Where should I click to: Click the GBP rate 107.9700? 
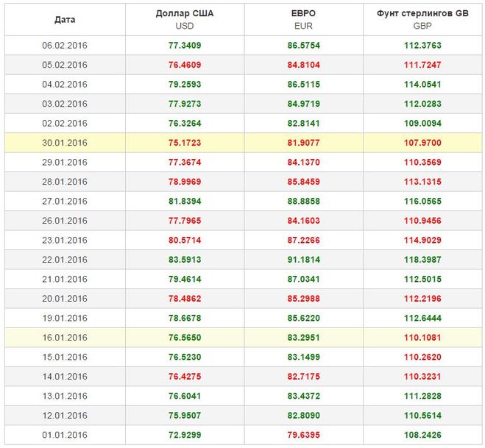point(422,143)
